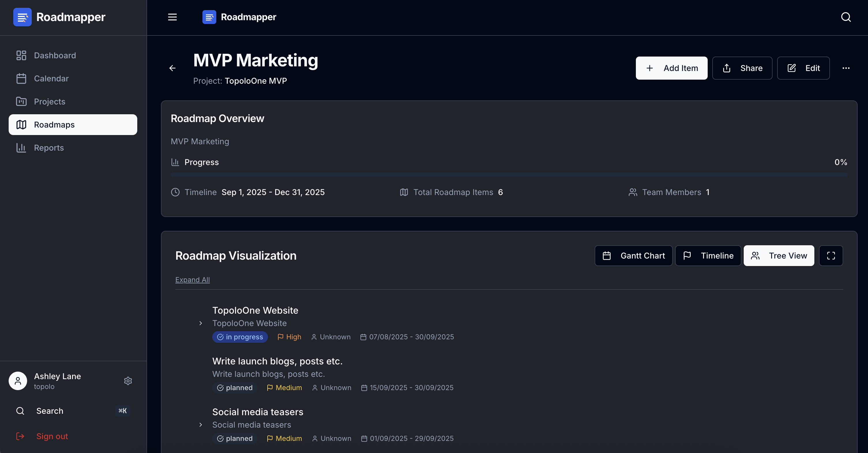This screenshot has width=868, height=453.
Task: Open settings gear next to Ashley Lane
Action: (128, 381)
